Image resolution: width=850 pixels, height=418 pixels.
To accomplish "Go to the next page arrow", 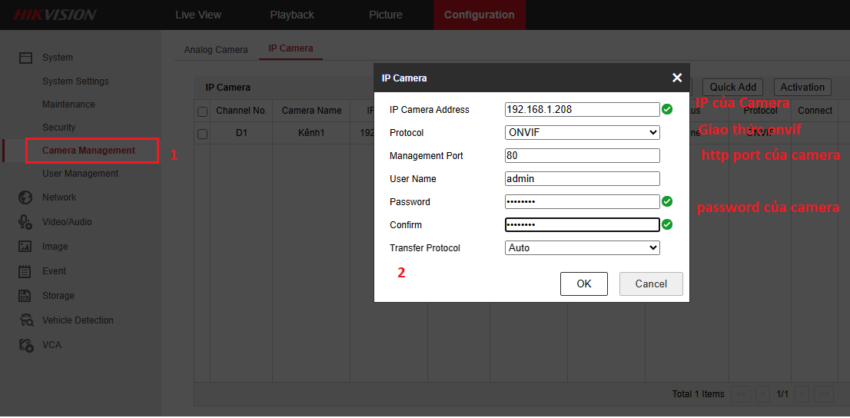I will click(x=802, y=394).
